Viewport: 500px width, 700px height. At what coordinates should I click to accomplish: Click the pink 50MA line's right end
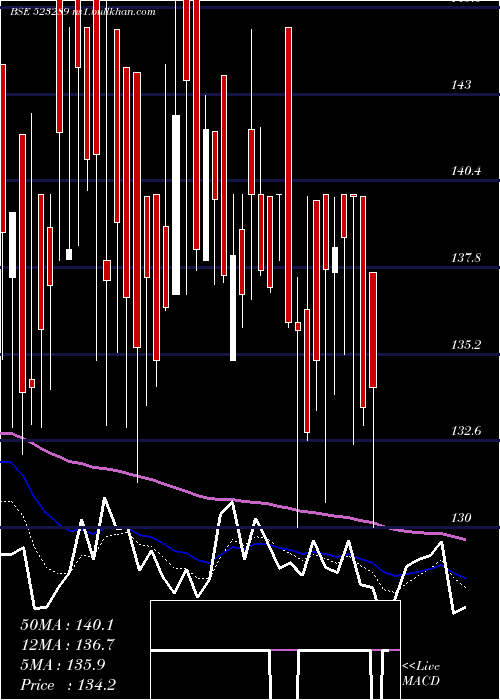[x=464, y=539]
